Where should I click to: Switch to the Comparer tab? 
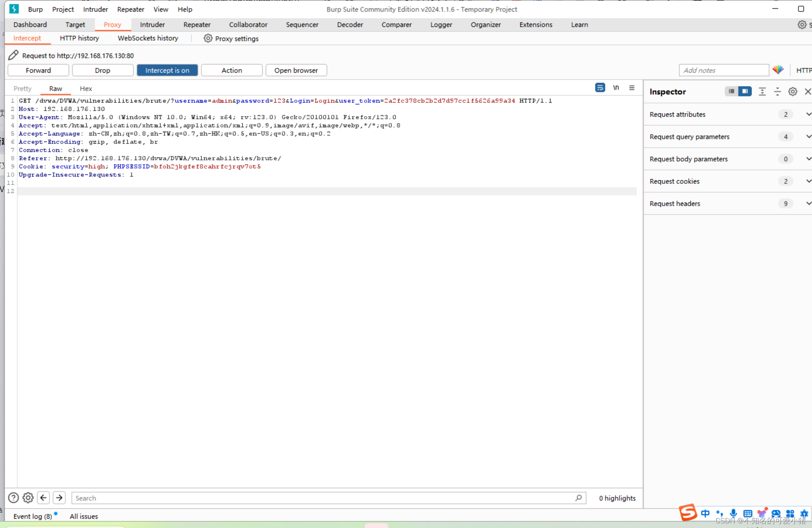396,24
